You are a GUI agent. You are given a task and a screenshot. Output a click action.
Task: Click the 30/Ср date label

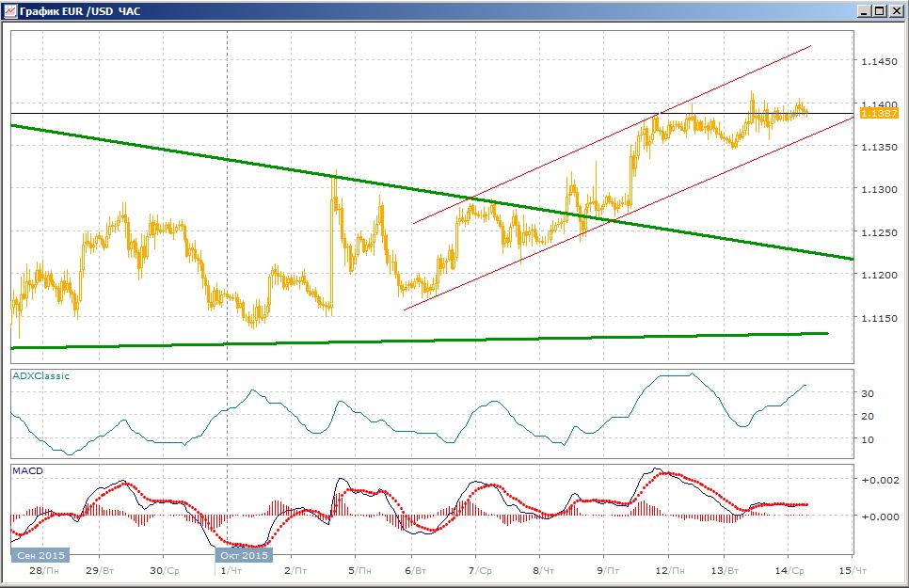point(164,571)
